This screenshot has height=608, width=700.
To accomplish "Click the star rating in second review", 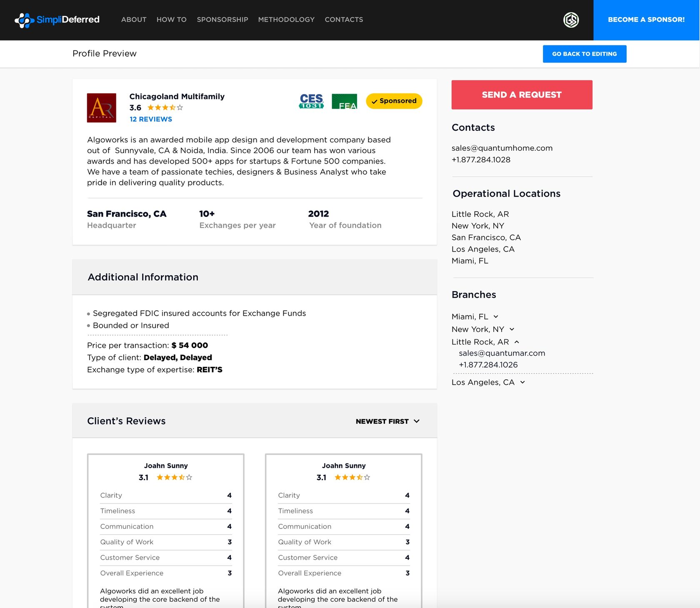I will coord(352,478).
